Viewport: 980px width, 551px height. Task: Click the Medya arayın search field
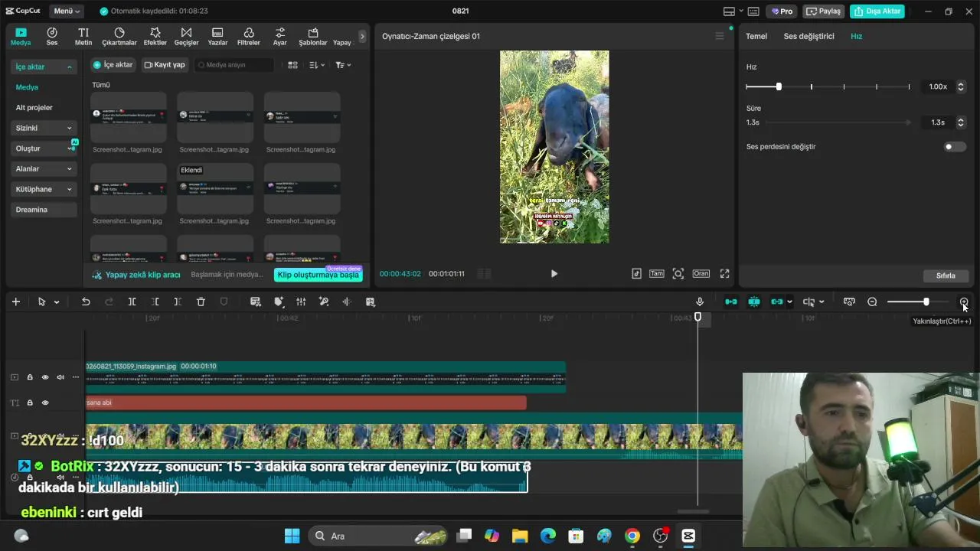[x=234, y=65]
